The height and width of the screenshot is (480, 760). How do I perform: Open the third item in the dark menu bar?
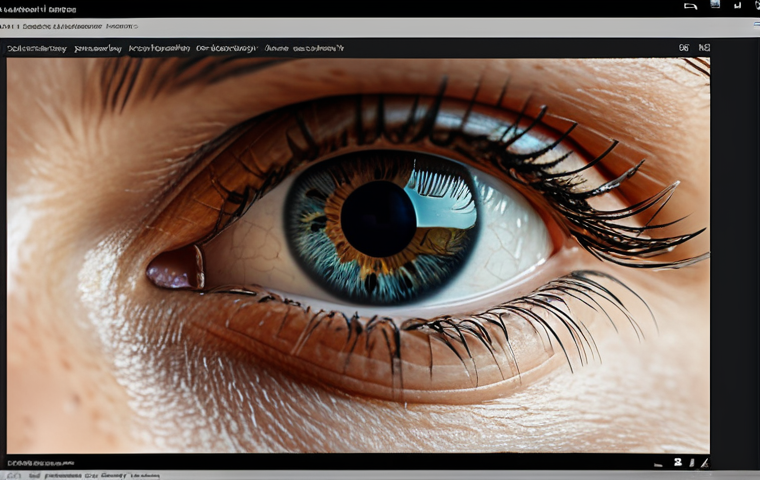coord(159,48)
